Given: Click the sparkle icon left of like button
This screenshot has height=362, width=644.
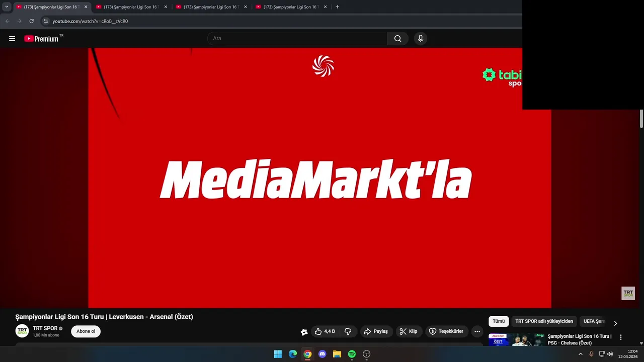Looking at the screenshot, I should click(x=304, y=332).
